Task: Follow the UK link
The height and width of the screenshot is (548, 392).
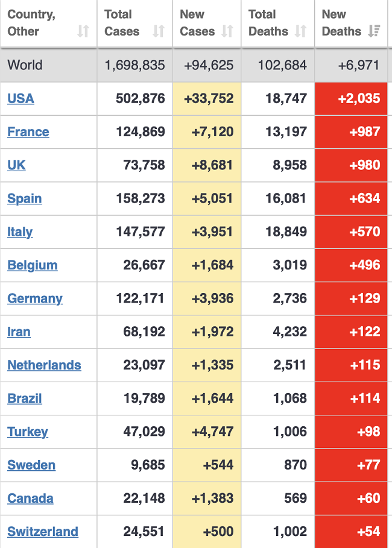Action: click(x=16, y=165)
